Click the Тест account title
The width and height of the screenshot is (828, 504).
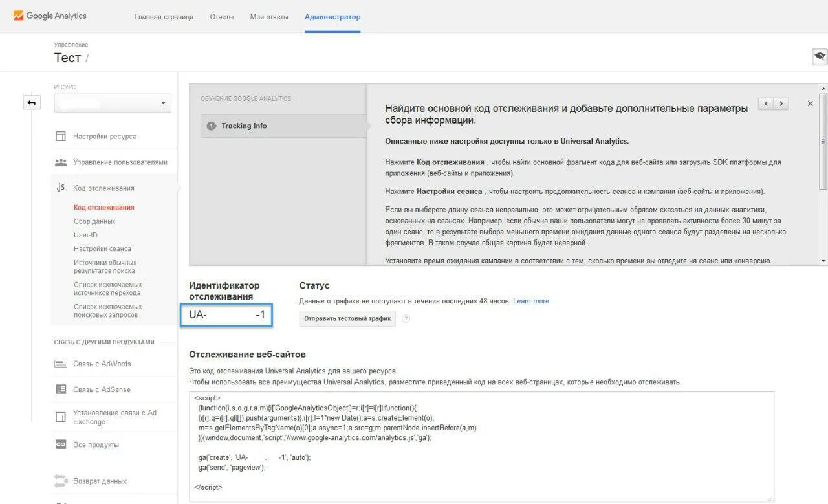(x=67, y=58)
